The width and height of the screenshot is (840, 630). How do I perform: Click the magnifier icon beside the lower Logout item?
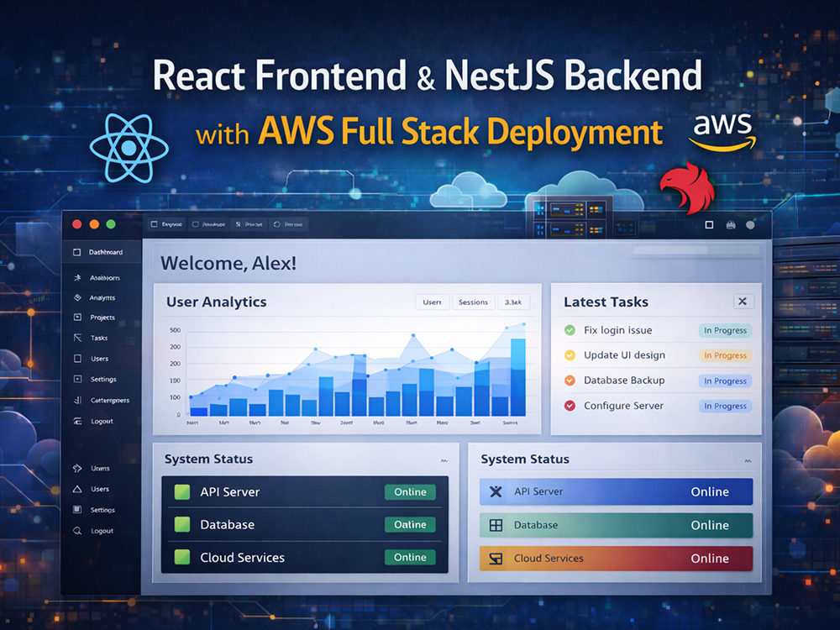pyautogui.click(x=77, y=530)
